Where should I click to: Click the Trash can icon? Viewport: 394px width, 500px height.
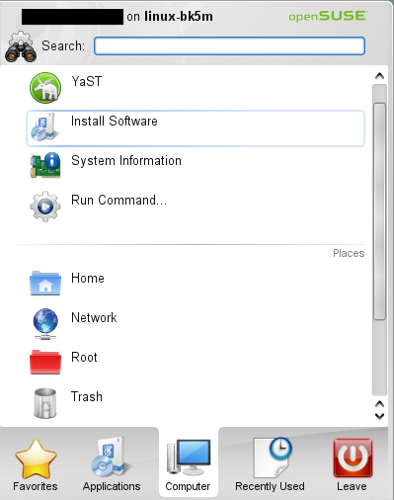(x=45, y=403)
